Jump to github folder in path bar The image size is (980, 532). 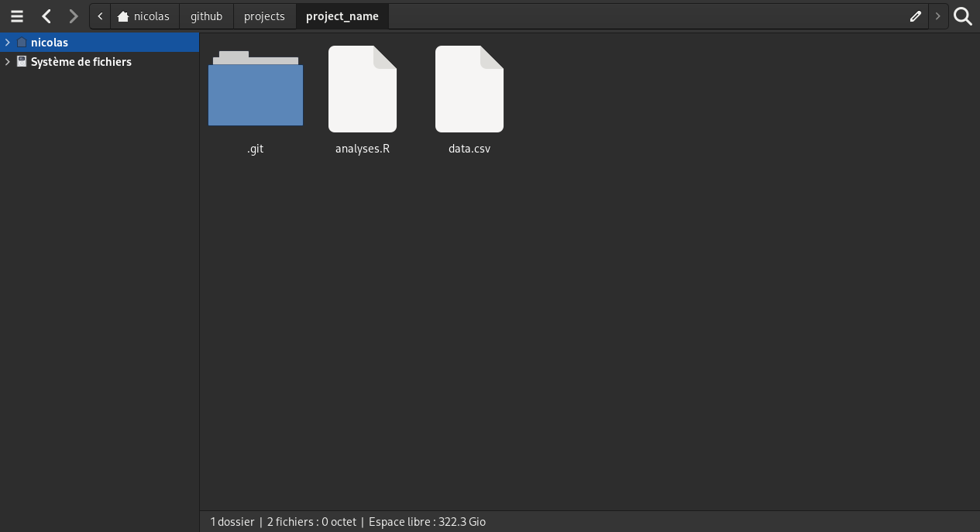pos(206,16)
